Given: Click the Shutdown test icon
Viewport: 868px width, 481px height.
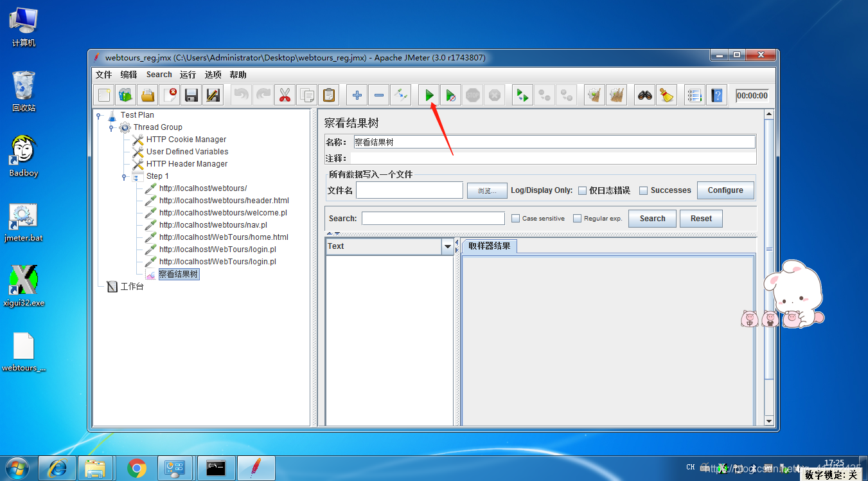Looking at the screenshot, I should click(495, 96).
